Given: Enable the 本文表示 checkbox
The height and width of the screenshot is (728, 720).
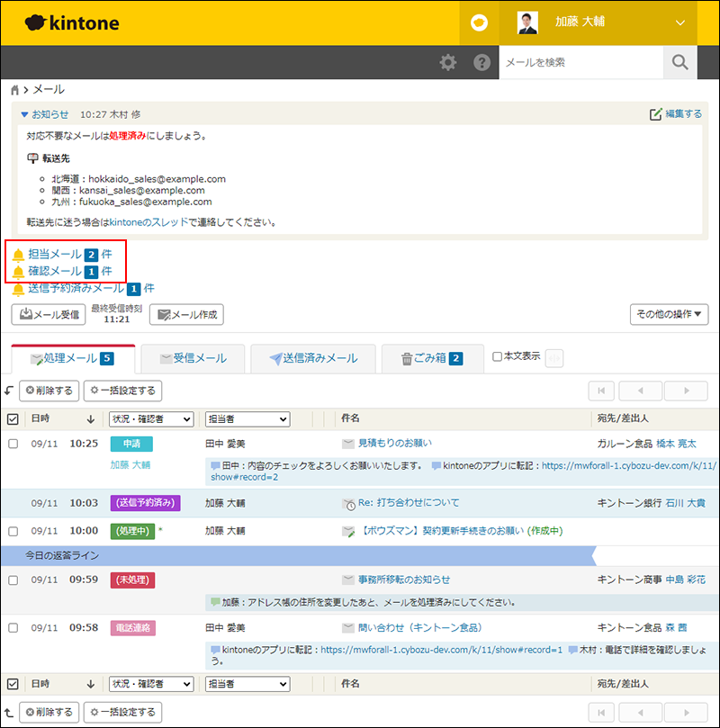Looking at the screenshot, I should 498,356.
